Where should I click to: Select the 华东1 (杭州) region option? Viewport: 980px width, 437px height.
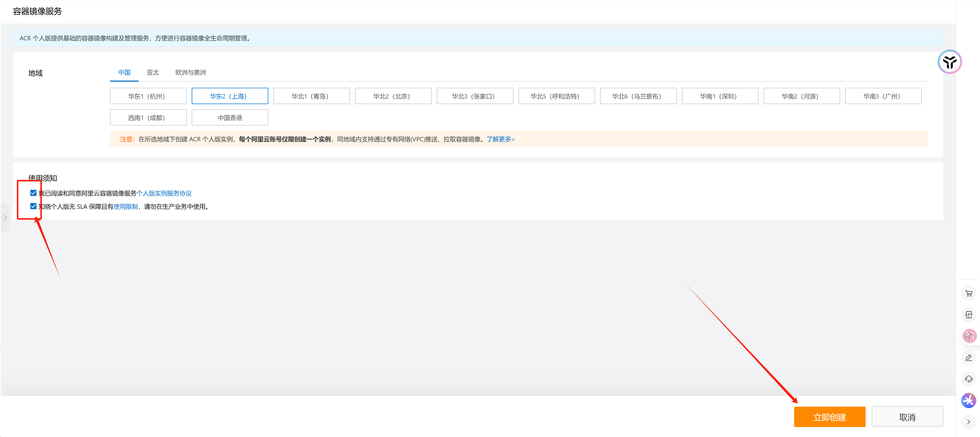pos(148,96)
